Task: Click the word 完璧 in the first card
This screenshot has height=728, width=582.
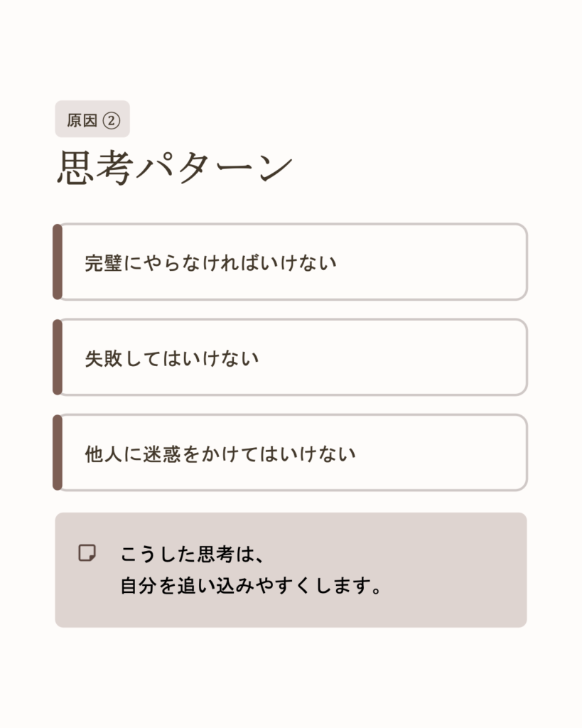Action: (103, 263)
